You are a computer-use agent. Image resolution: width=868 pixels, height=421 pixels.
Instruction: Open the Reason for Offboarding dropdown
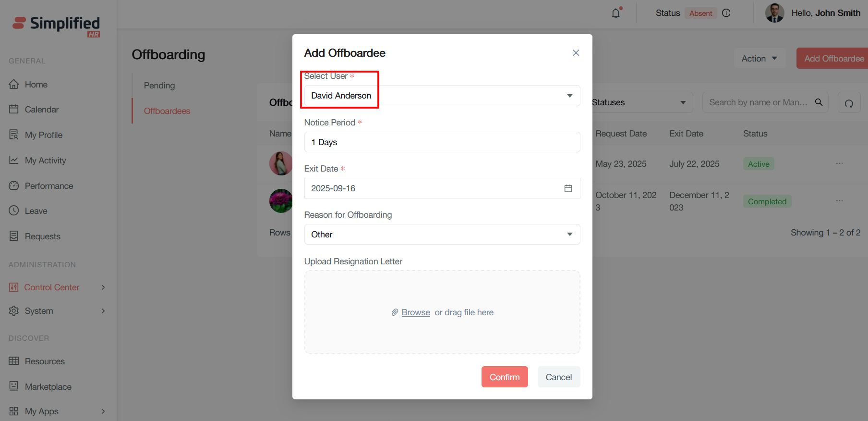point(442,235)
